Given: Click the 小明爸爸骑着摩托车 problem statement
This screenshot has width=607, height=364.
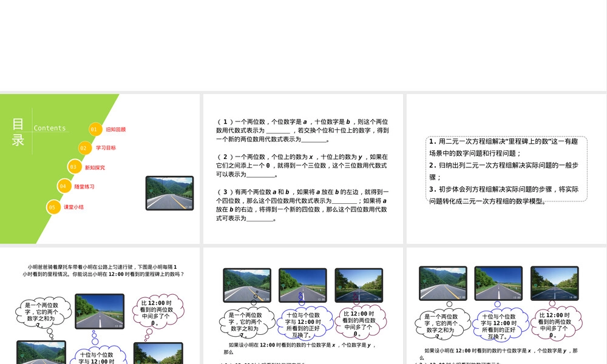Looking at the screenshot, I should (x=103, y=271).
